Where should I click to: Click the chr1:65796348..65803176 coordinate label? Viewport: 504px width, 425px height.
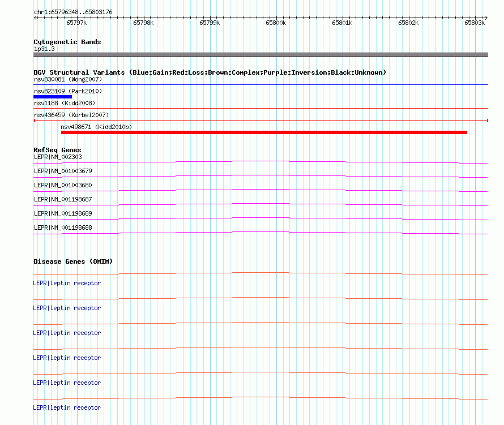coord(73,12)
